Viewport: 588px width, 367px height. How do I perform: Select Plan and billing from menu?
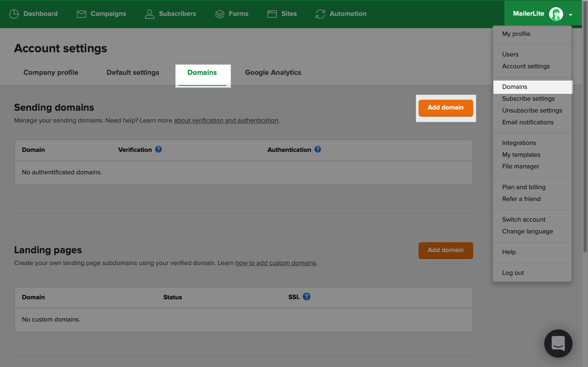point(524,187)
